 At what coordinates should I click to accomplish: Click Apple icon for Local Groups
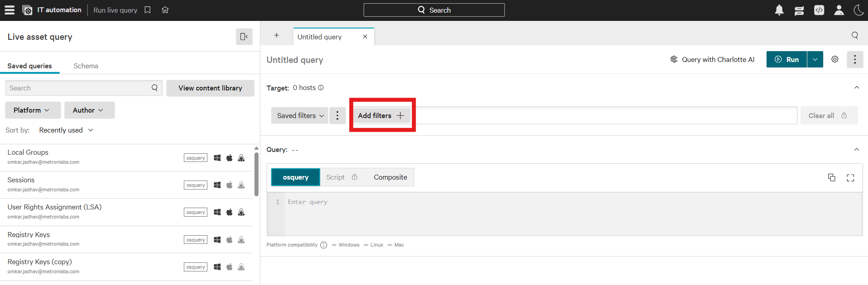coord(230,158)
